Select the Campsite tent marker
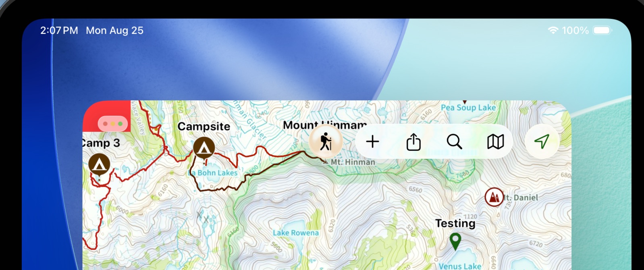 [204, 148]
